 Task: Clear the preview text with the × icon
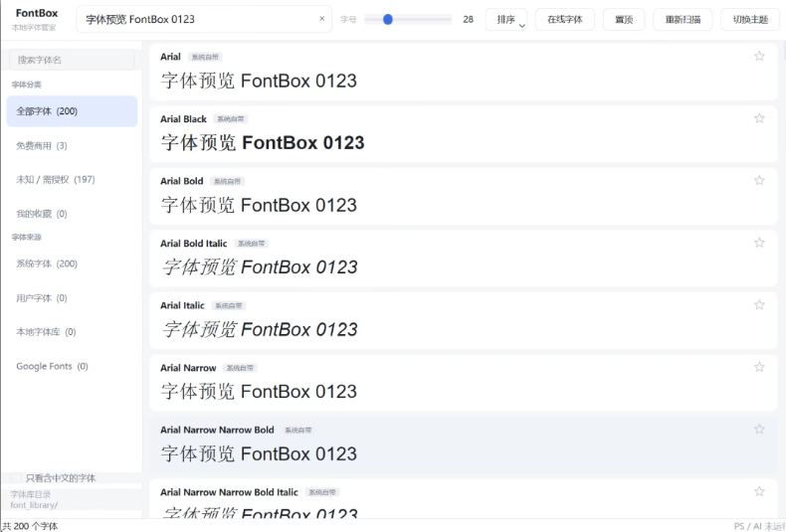point(321,19)
